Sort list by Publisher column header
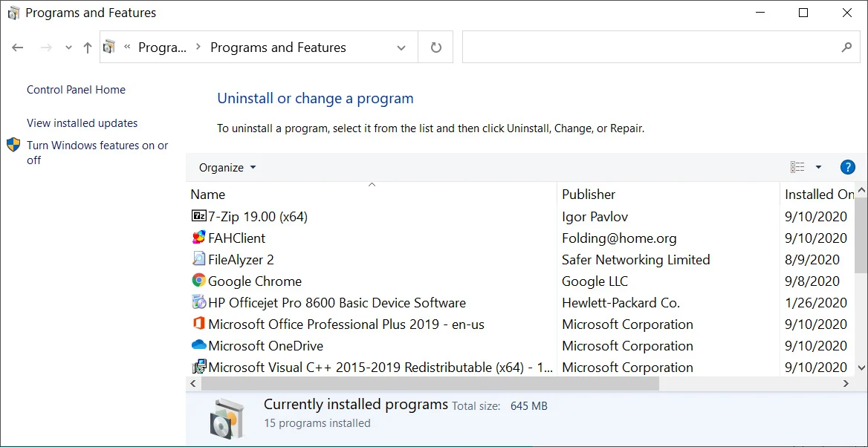The width and height of the screenshot is (868, 447). pos(589,195)
